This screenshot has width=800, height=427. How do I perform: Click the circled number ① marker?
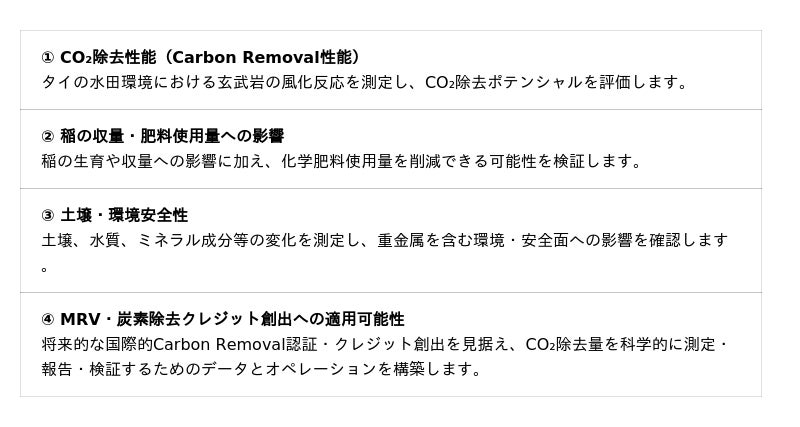click(x=47, y=58)
